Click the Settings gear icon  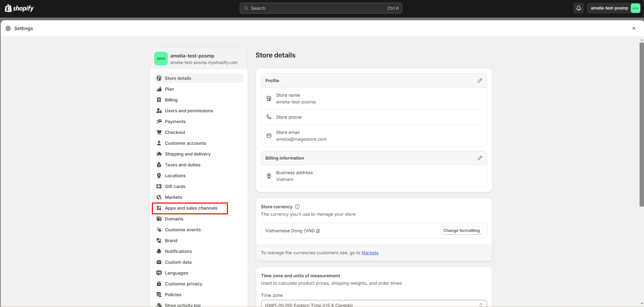[8, 28]
